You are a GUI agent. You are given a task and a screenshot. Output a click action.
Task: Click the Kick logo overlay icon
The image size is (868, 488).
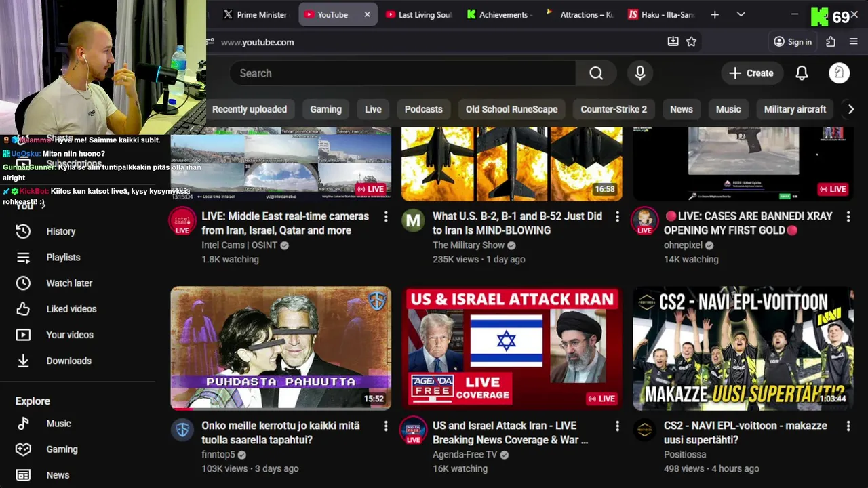(x=820, y=17)
